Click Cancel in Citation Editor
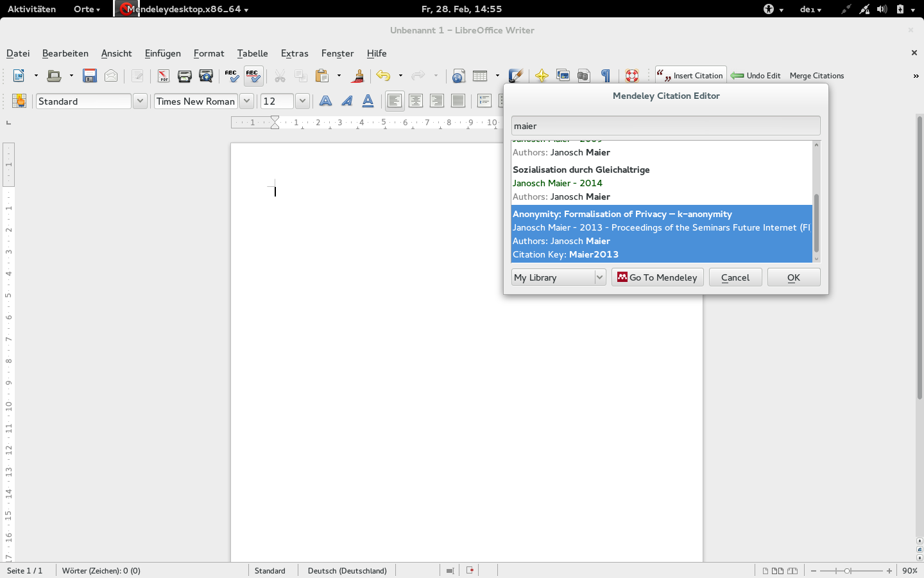924x578 pixels. (735, 277)
